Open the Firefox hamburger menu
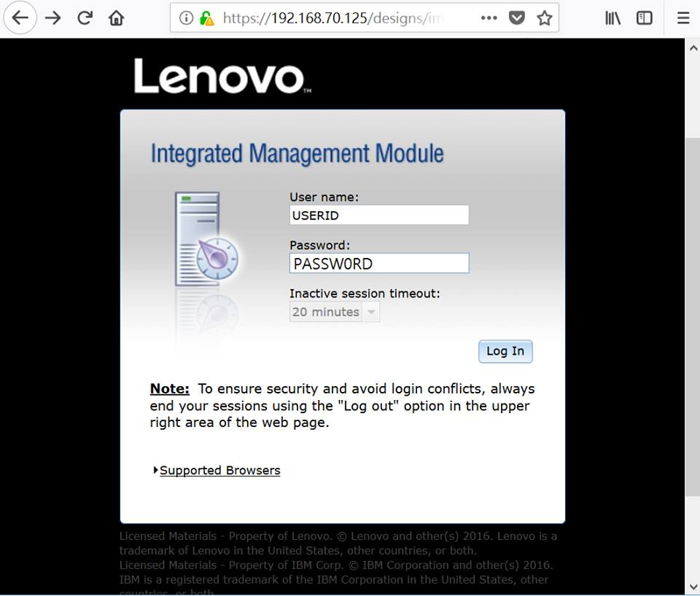 (683, 18)
